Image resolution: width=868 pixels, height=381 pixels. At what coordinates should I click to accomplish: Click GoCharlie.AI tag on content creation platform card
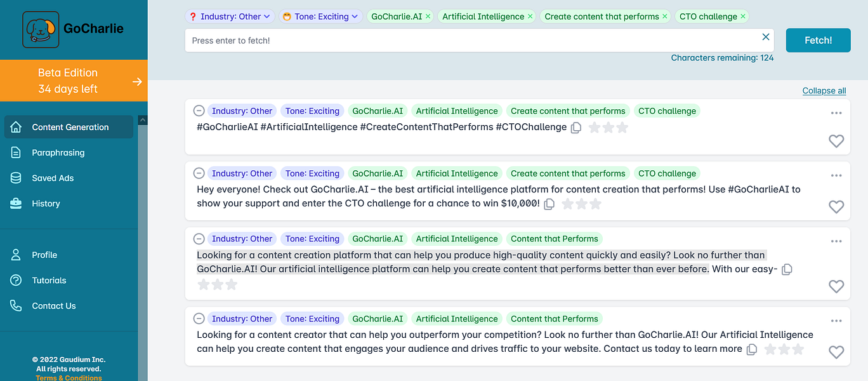(x=378, y=239)
